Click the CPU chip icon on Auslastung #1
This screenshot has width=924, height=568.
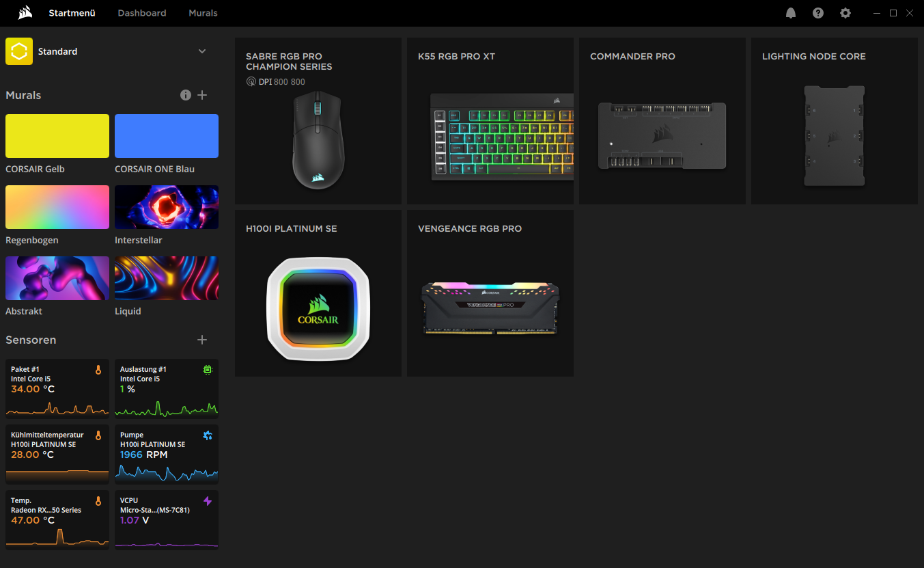[x=208, y=370]
